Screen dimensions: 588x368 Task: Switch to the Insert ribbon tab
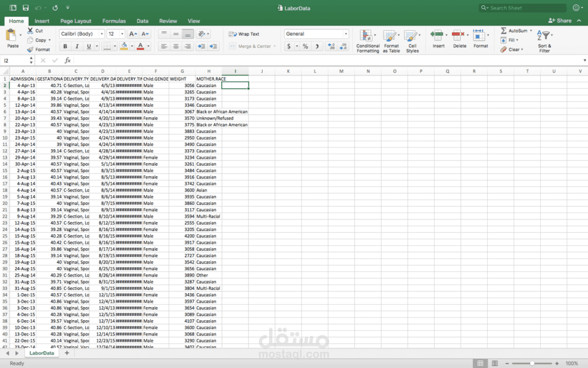(x=42, y=21)
